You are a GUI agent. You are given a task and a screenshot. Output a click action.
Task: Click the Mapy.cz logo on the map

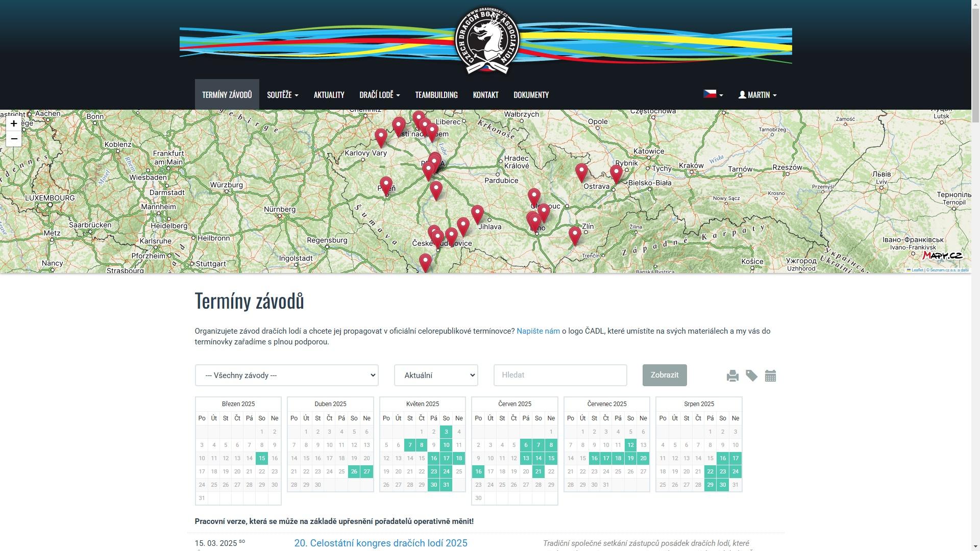(942, 255)
